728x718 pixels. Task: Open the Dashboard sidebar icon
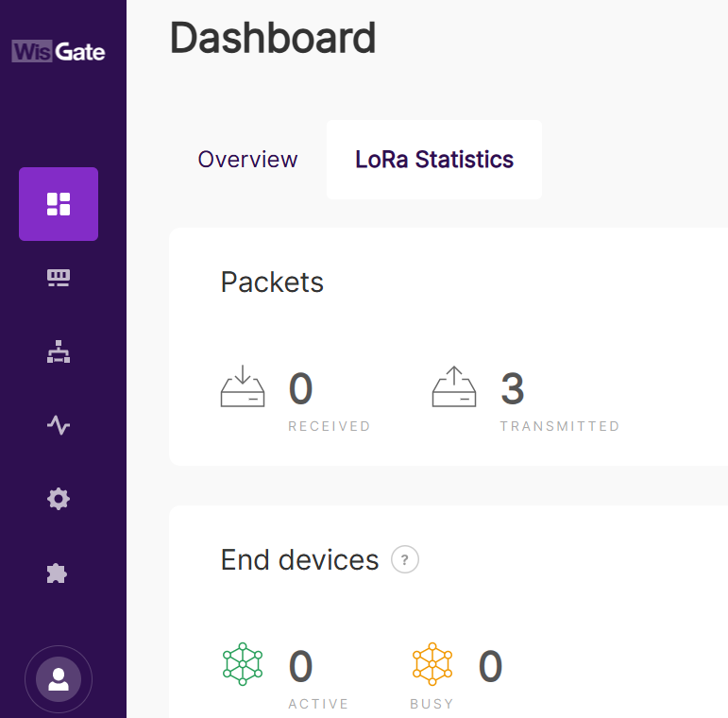(x=59, y=204)
